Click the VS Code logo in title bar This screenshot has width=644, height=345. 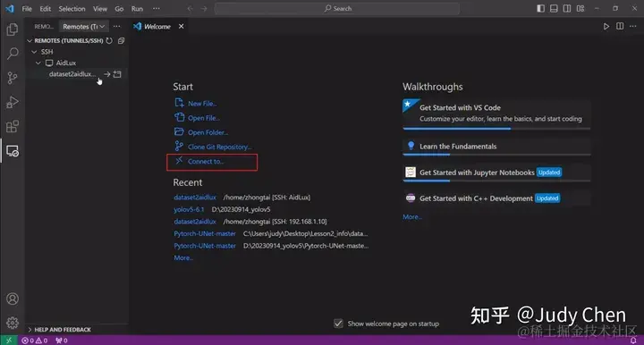pyautogui.click(x=9, y=8)
